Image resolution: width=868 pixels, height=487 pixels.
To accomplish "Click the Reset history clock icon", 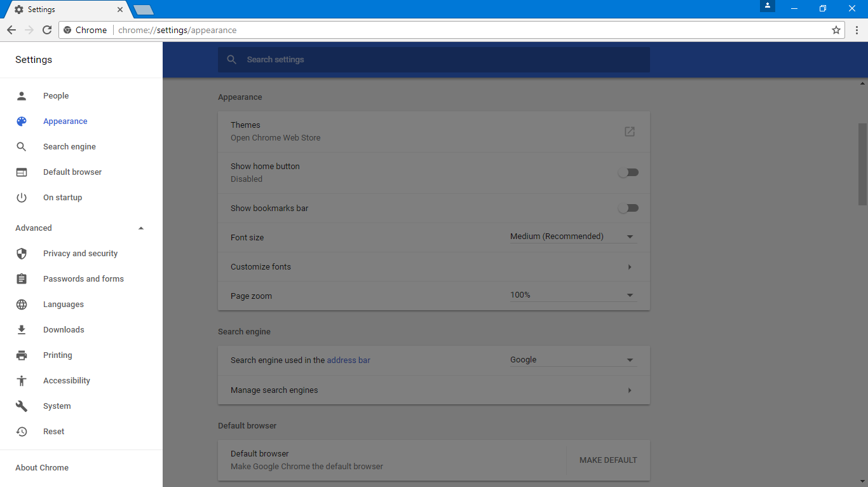I will (22, 432).
